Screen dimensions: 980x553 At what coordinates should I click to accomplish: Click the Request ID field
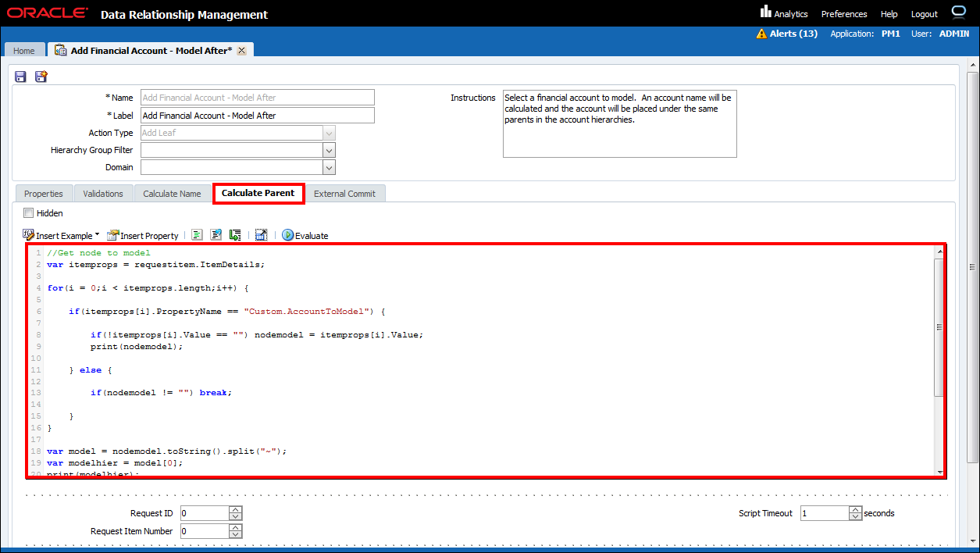205,513
